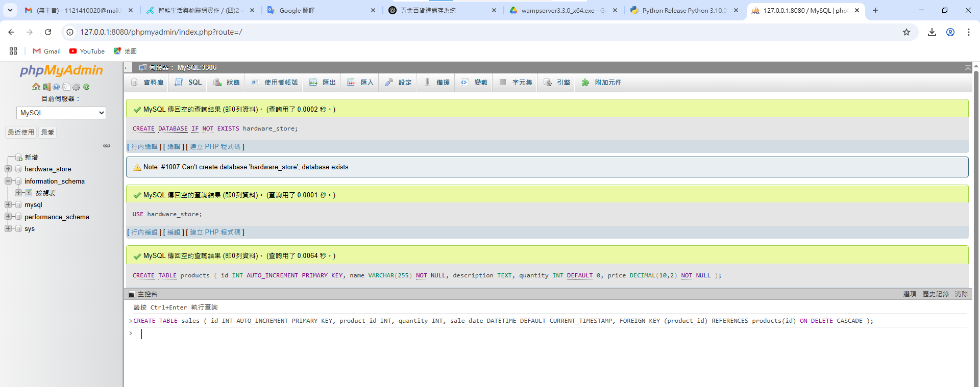Click 建立 PHP 程式碼 link under CREATE DATABASE
980x387 pixels.
[x=215, y=147]
